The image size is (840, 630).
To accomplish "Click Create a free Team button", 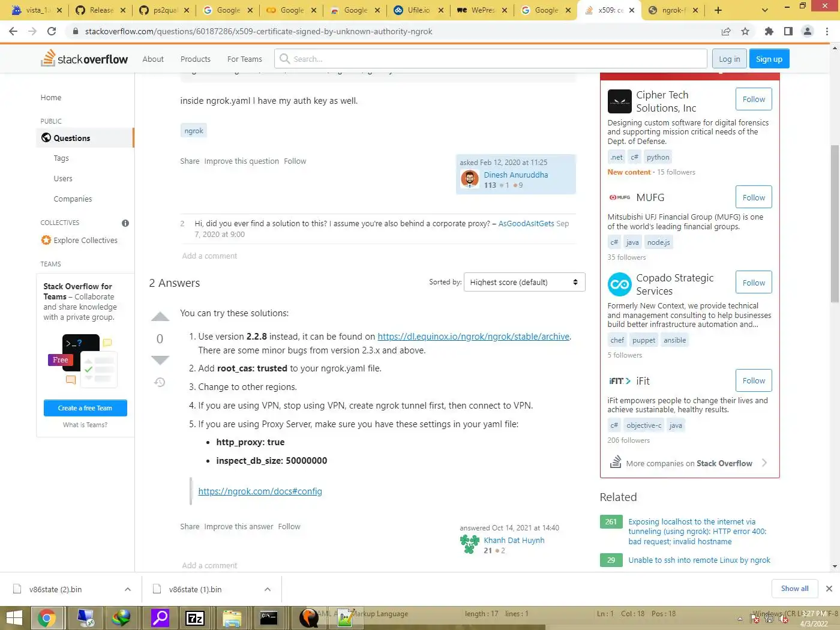I will (85, 408).
